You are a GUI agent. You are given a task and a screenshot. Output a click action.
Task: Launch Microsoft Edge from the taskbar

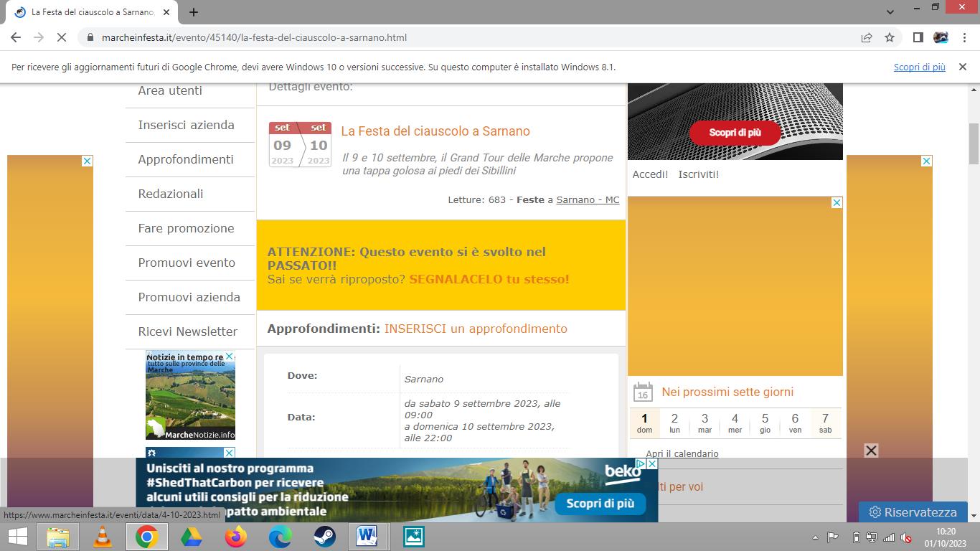coord(281,537)
